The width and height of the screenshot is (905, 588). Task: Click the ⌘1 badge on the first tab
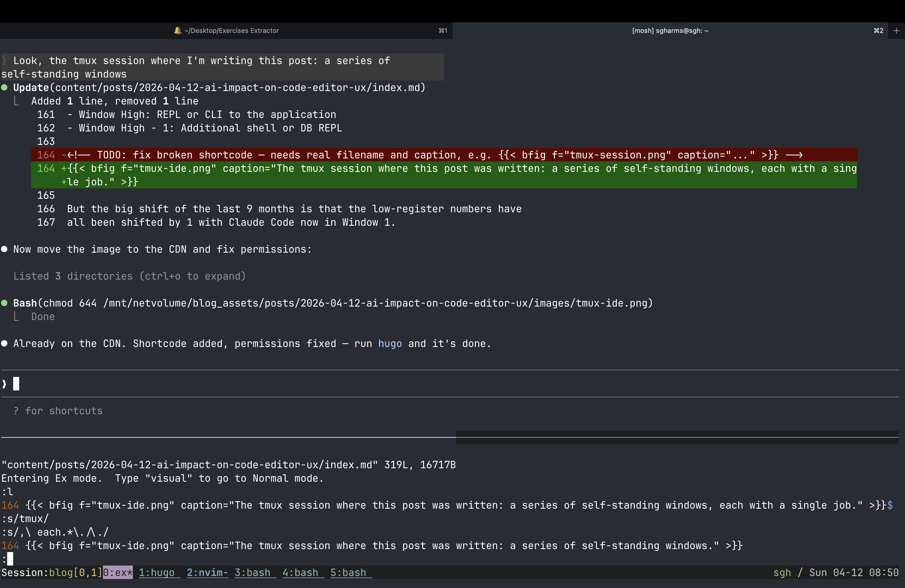(442, 31)
